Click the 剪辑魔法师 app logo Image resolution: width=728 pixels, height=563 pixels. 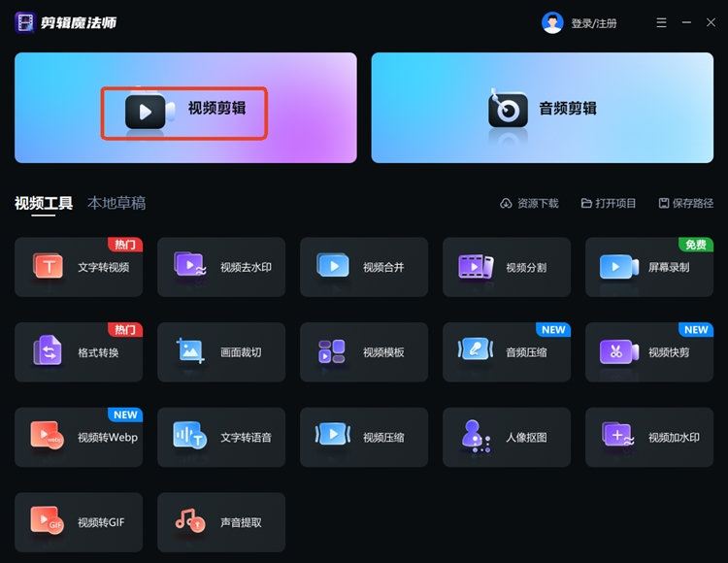[25, 22]
